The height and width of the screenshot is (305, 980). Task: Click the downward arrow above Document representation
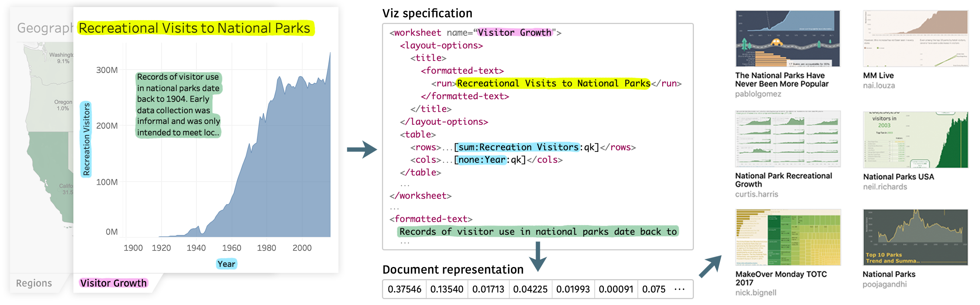click(538, 257)
